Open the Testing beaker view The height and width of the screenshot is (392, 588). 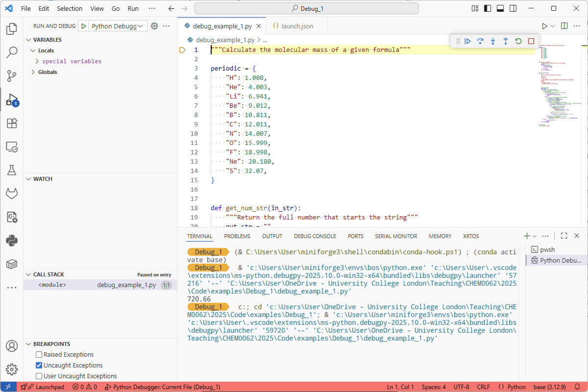pos(12,171)
